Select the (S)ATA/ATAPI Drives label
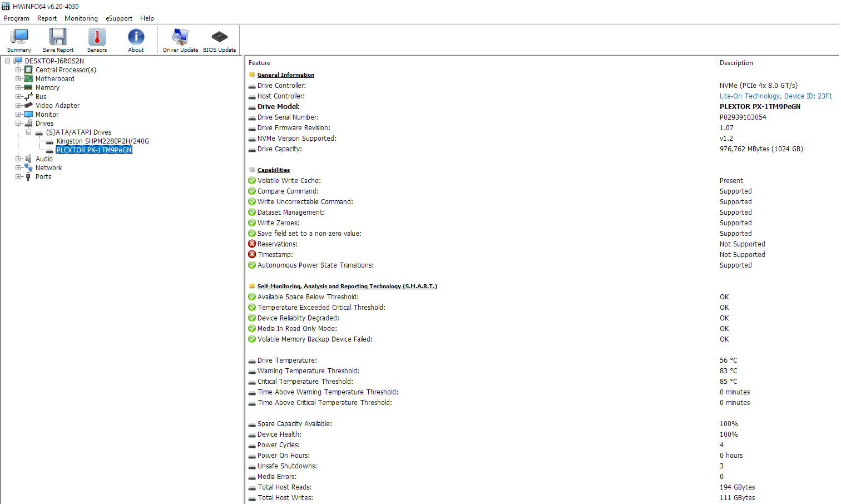841x504 pixels. pyautogui.click(x=79, y=132)
